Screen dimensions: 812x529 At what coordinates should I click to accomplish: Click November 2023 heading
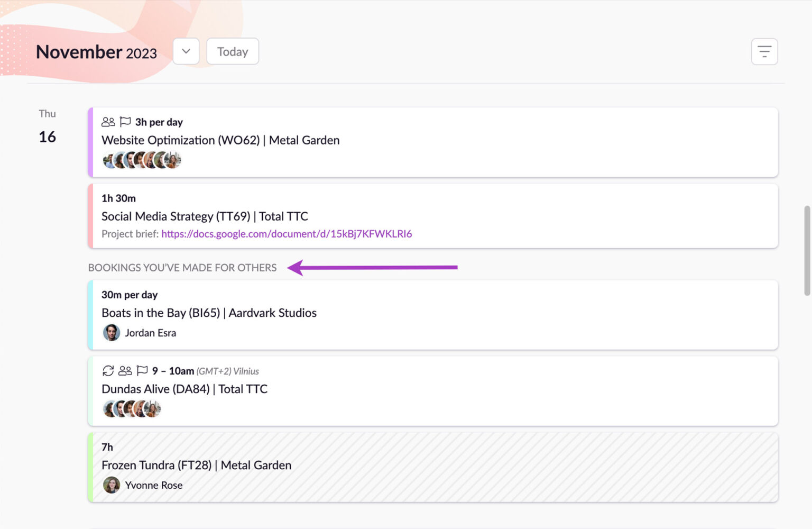(x=96, y=51)
